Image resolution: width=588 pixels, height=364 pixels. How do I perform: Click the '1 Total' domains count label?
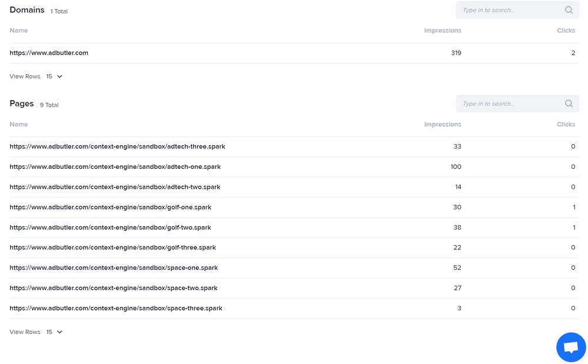coord(59,12)
